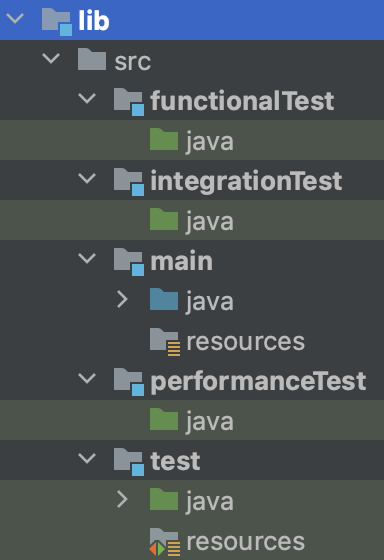Click the lib module folder icon
384x560 pixels.
(x=57, y=22)
